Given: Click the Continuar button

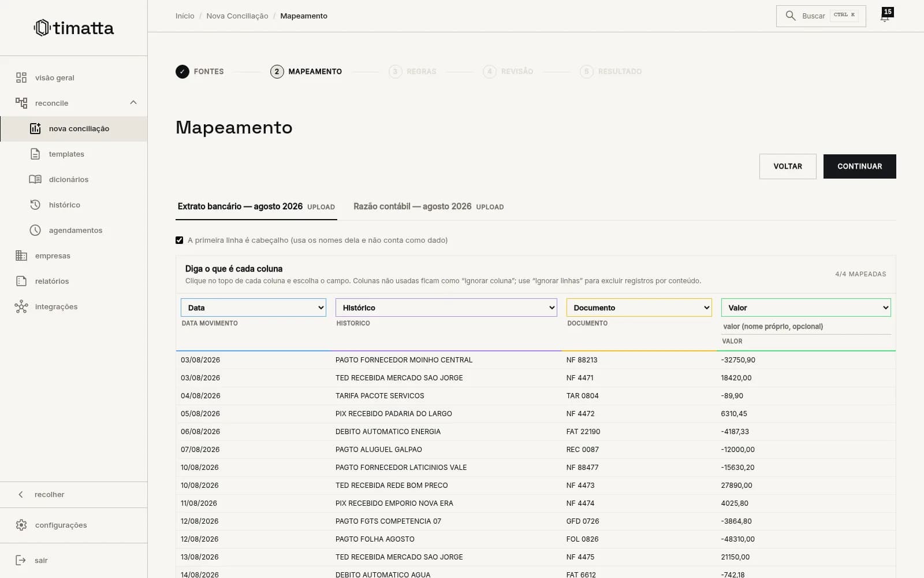Looking at the screenshot, I should [860, 166].
